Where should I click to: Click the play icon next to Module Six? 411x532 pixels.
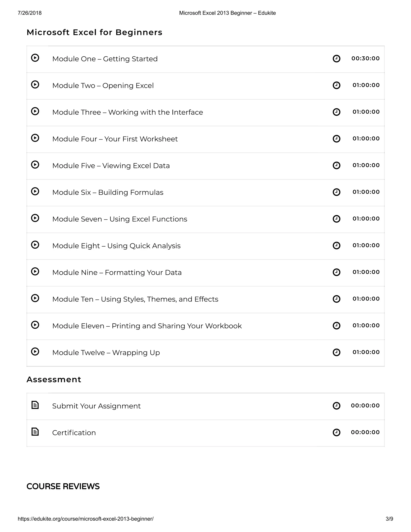pos(35,192)
